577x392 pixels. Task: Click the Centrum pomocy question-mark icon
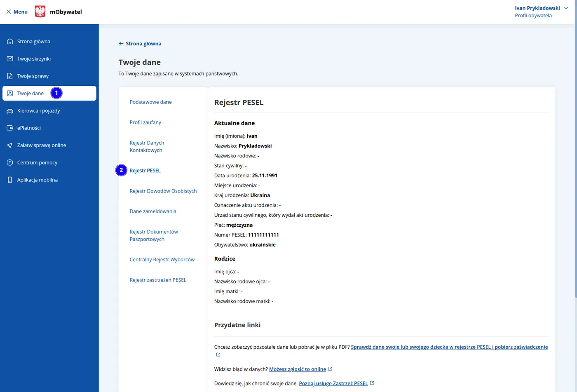[x=10, y=163]
